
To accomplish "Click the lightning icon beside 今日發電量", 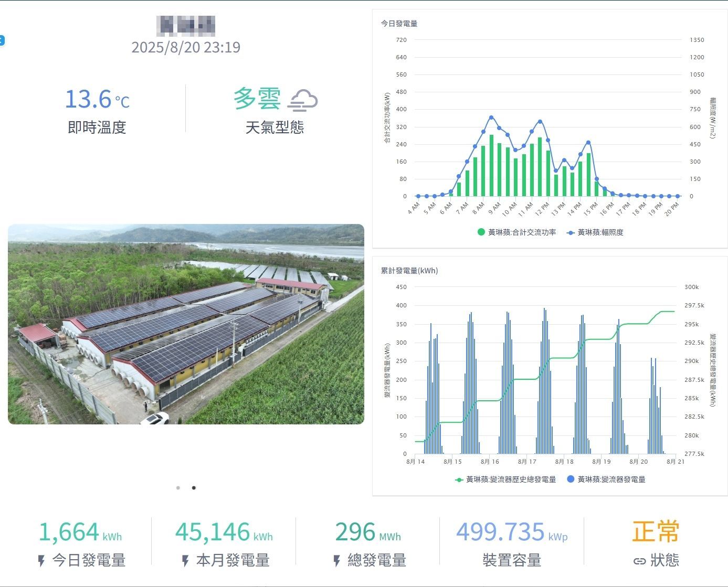I will pos(41,561).
